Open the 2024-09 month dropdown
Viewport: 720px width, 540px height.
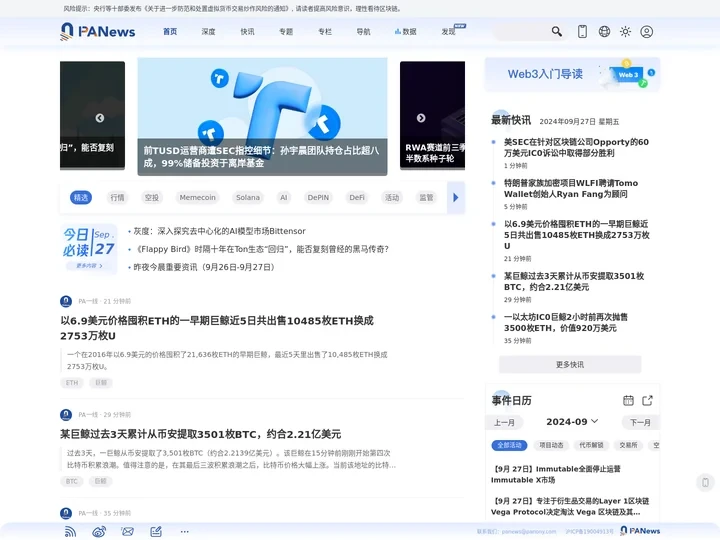pos(572,422)
